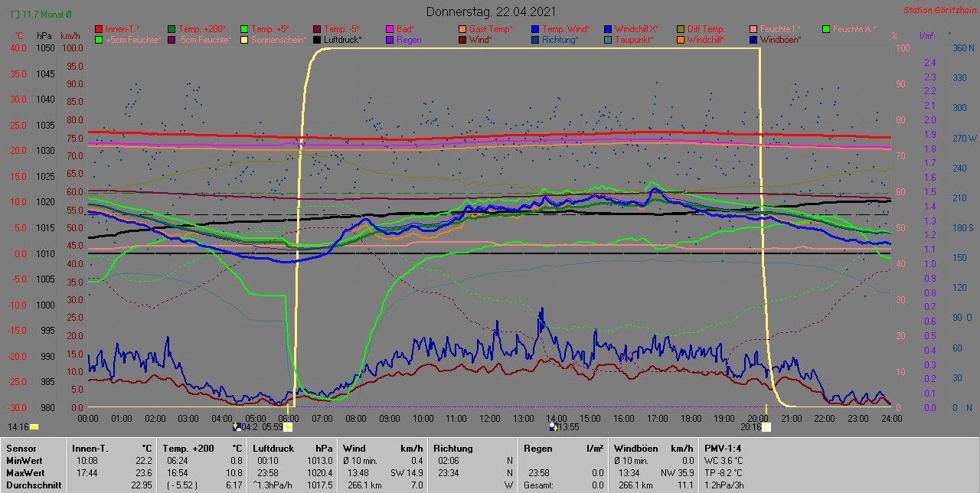Click the Regen column header in table
Image resolution: width=980 pixels, height=493 pixels.
(538, 448)
